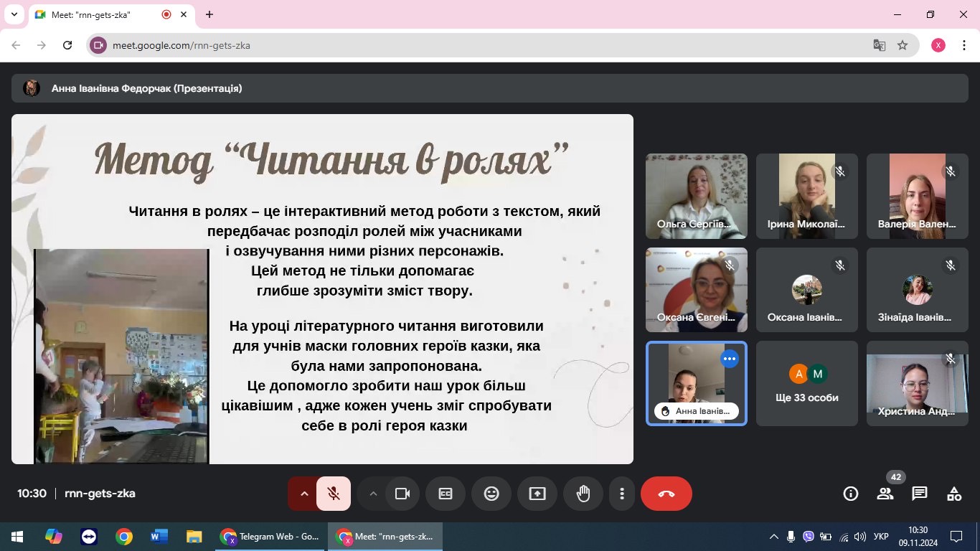This screenshot has height=551, width=980.
Task: Open options on Анна Іванівна's video tile
Action: click(730, 359)
